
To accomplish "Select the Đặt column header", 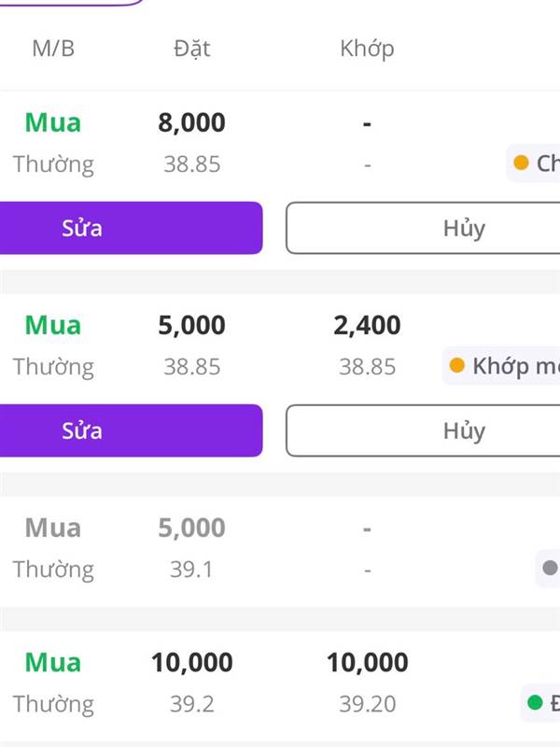I will (x=192, y=49).
